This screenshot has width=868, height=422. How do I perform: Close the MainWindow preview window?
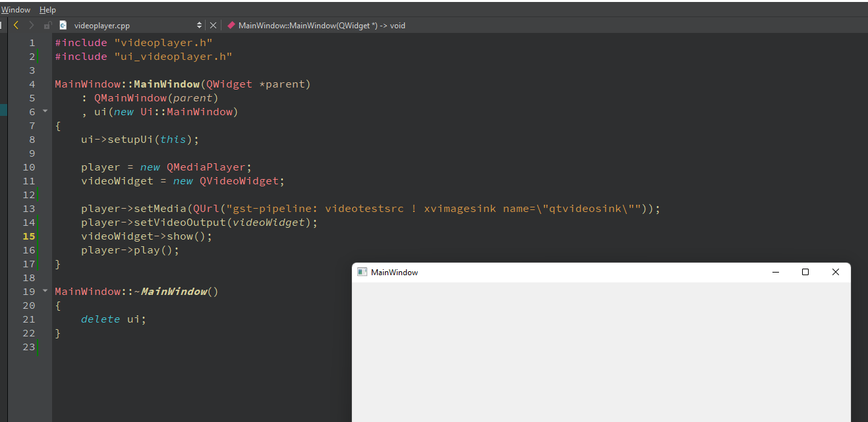[836, 272]
